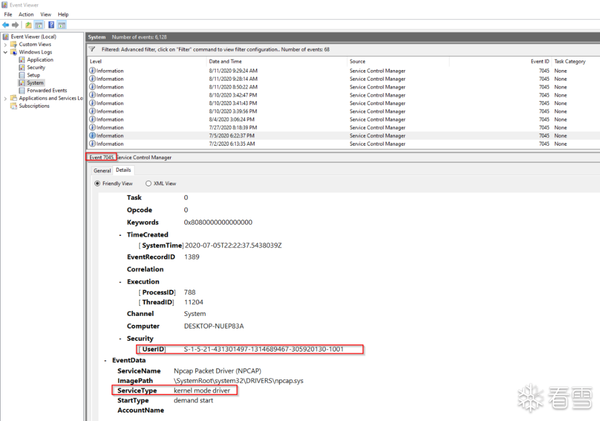Sort by Date and Time column header

tap(225, 61)
